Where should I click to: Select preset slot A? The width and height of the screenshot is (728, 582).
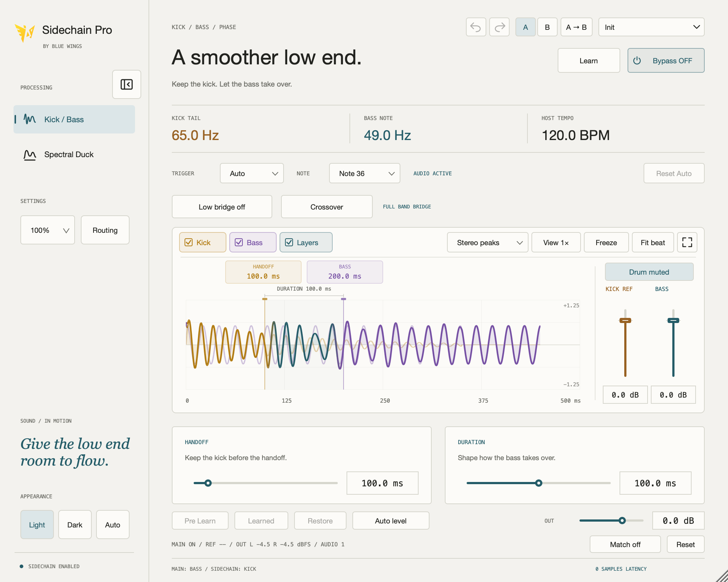526,27
